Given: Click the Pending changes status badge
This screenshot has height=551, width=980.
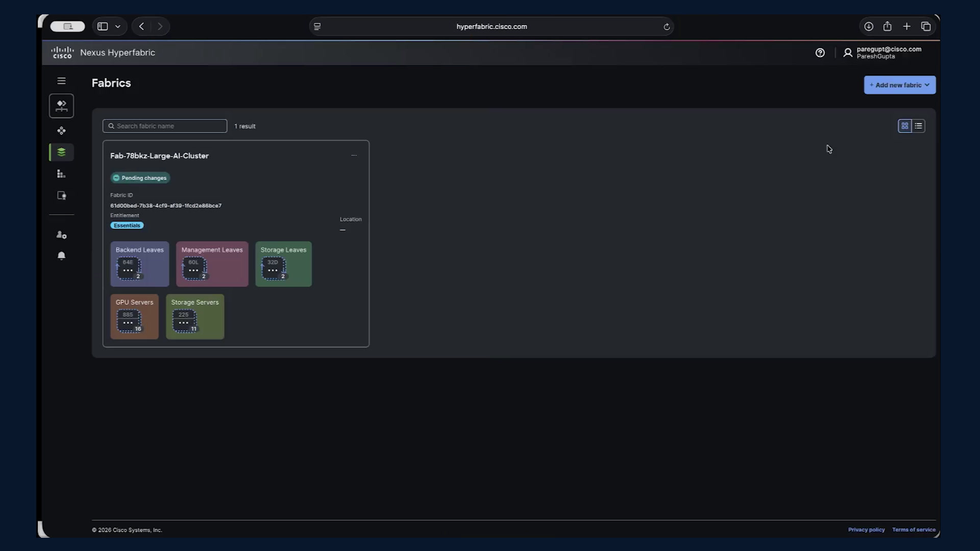Looking at the screenshot, I should click(140, 178).
